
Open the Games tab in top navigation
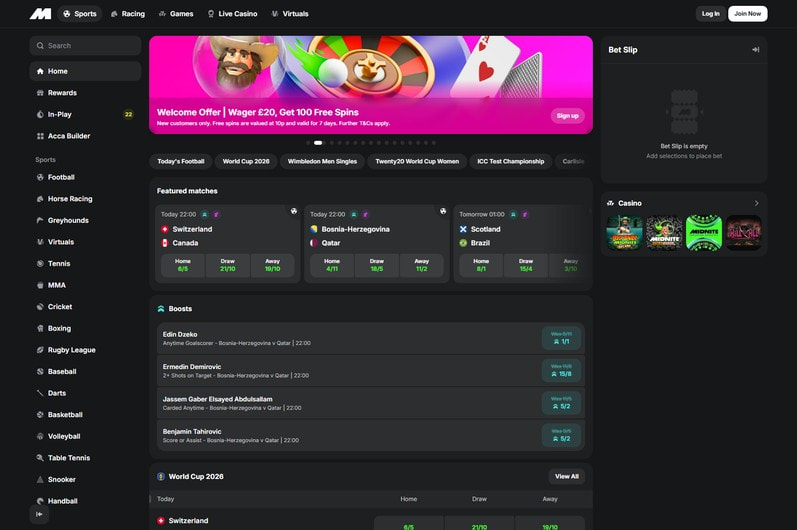coord(176,14)
